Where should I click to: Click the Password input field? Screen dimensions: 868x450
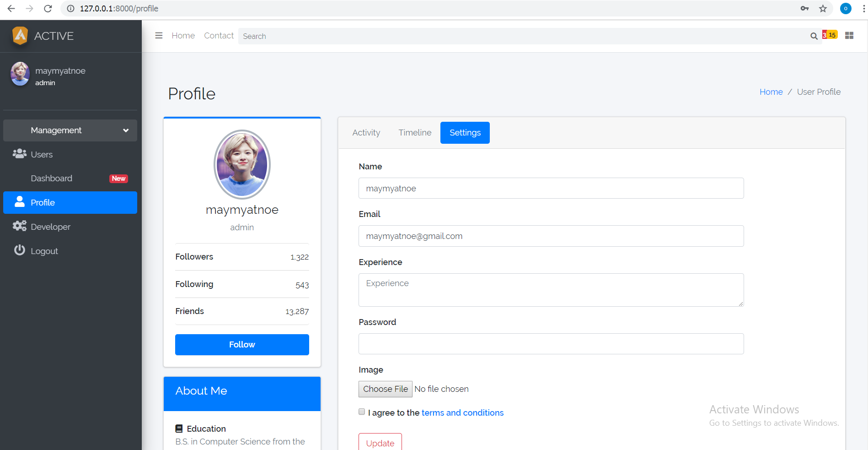coord(551,344)
